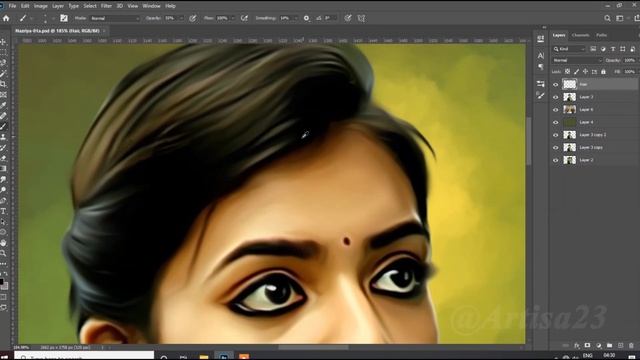Switch to the Channels tab

pyautogui.click(x=580, y=35)
